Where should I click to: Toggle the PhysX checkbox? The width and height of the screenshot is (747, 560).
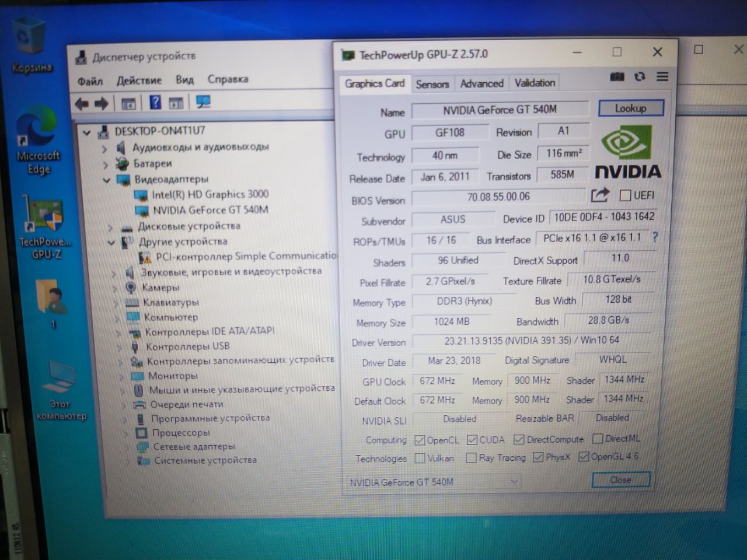[x=537, y=457]
